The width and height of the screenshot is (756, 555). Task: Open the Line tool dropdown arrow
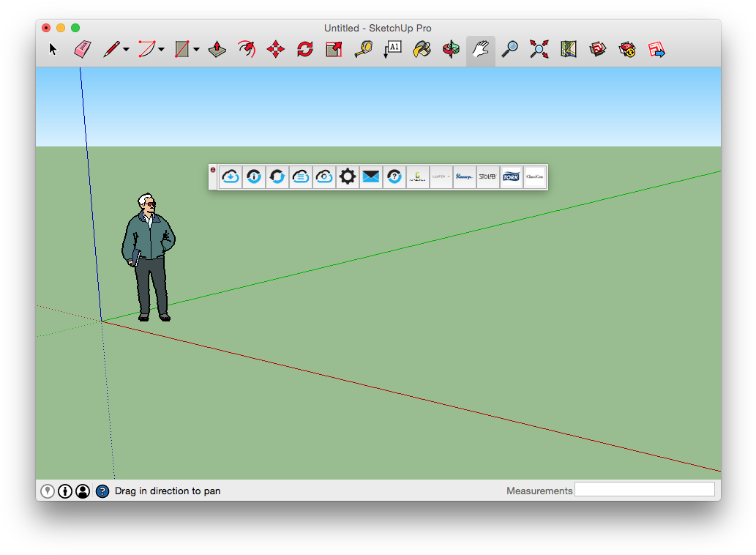click(x=124, y=50)
